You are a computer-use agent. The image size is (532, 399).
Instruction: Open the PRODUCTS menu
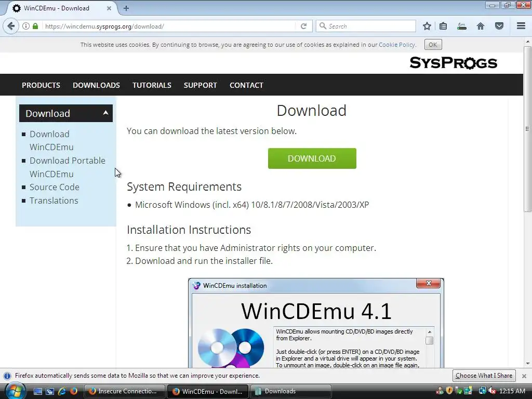coord(41,85)
